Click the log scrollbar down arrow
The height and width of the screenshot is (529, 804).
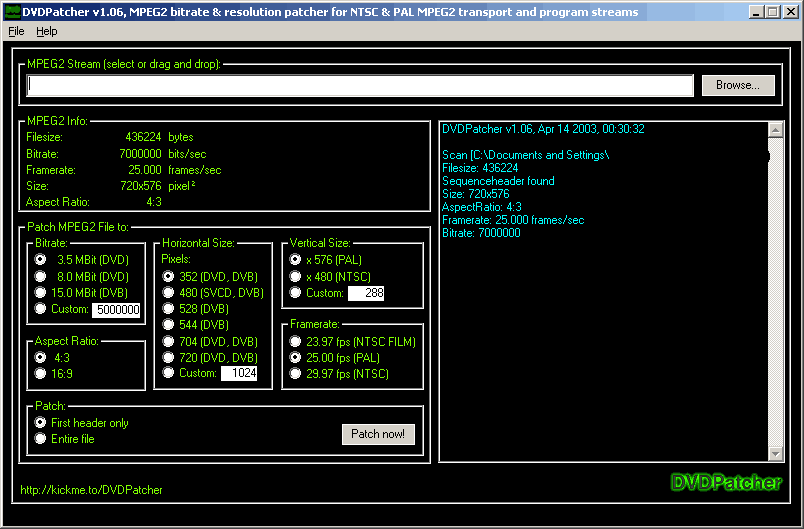click(x=775, y=453)
